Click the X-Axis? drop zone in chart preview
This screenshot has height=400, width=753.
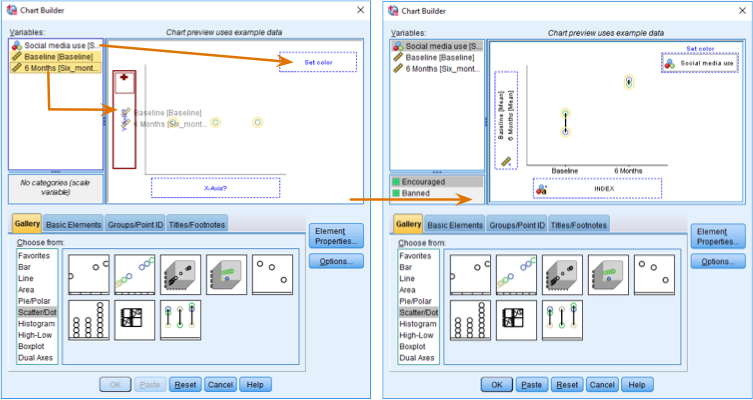[216, 187]
